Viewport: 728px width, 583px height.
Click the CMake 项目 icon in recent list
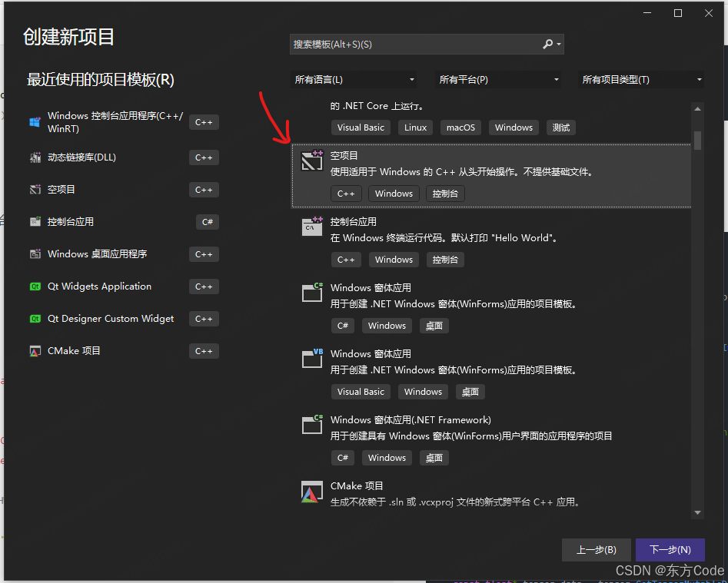[35, 351]
